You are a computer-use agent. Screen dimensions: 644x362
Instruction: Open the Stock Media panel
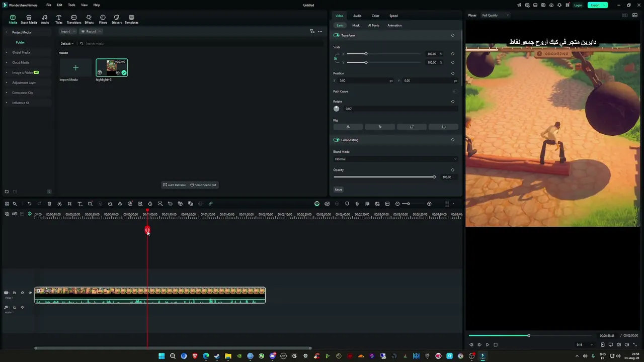coord(29,19)
